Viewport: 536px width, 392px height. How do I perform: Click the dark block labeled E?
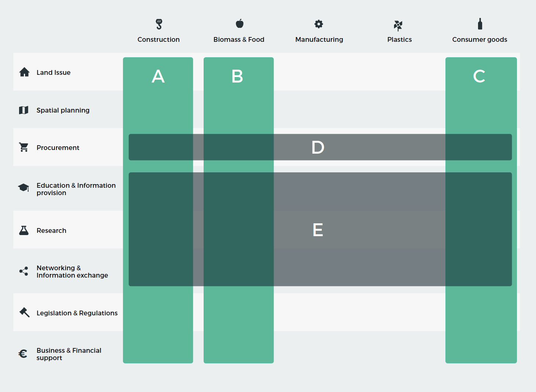pos(320,229)
